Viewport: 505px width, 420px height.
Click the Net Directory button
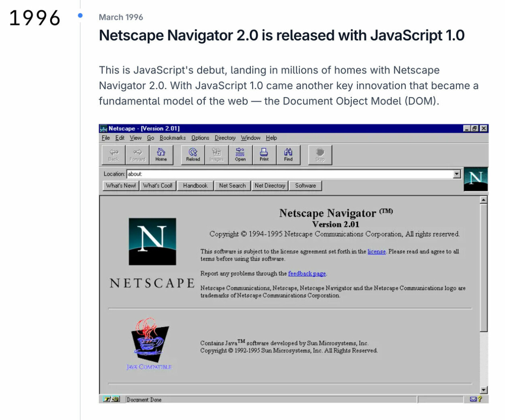pos(270,186)
